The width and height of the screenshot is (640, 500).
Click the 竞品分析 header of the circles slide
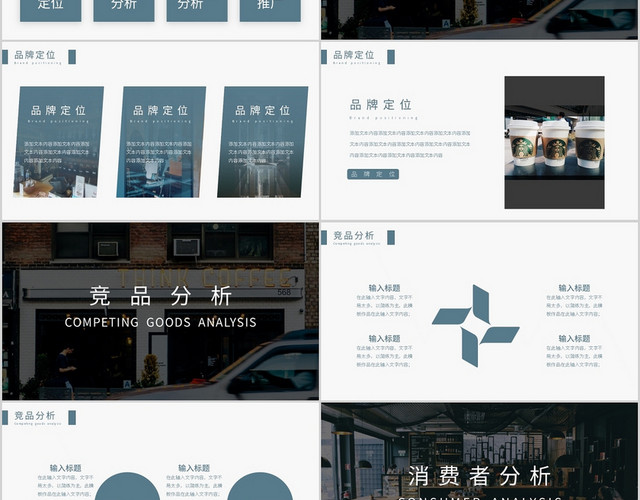click(35, 416)
